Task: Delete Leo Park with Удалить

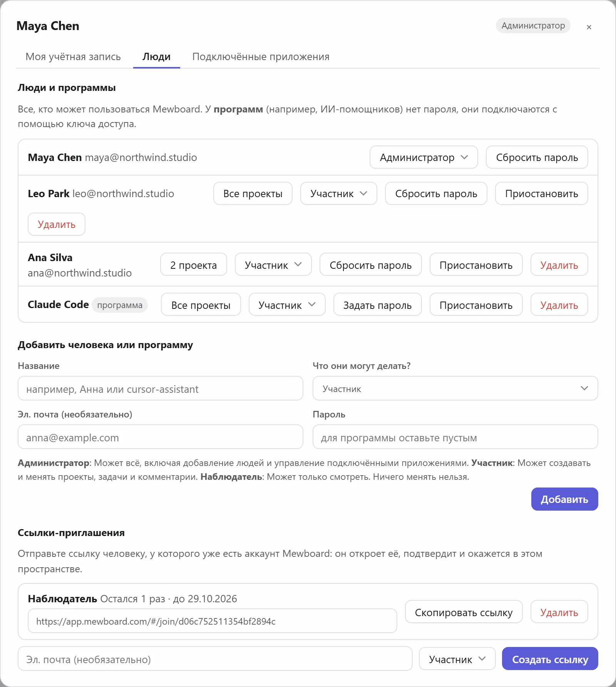Action: (x=57, y=224)
